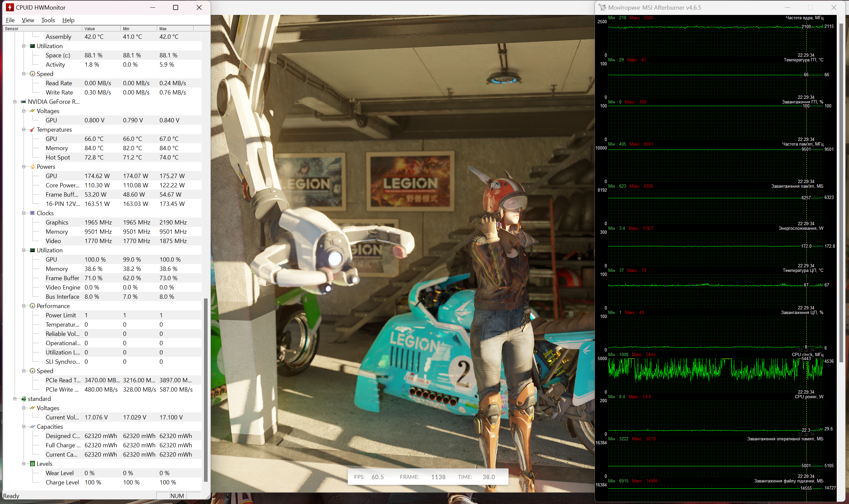Click the MSI Afterburner title bar icon
The height and width of the screenshot is (504, 849).
(602, 8)
